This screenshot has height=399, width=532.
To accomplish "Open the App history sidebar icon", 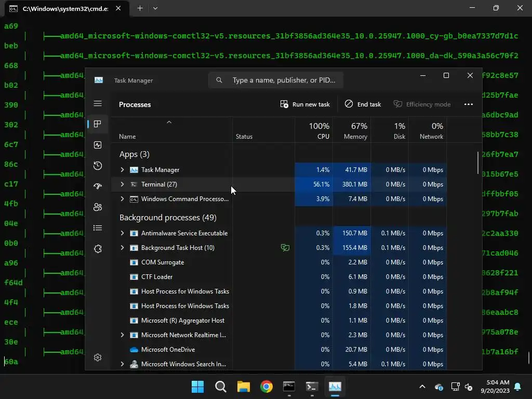I will 98,166.
